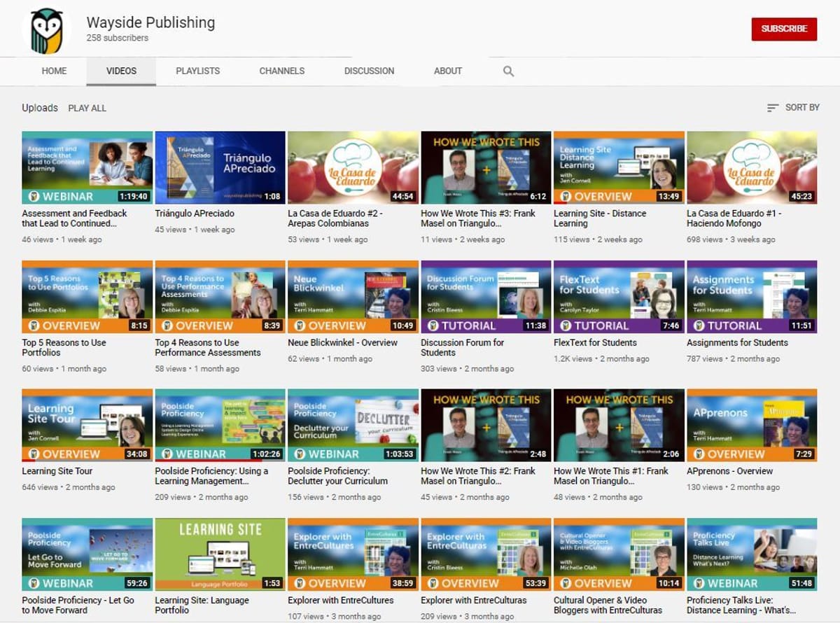This screenshot has width=840, height=623.
Task: View the About tab
Action: coord(448,71)
